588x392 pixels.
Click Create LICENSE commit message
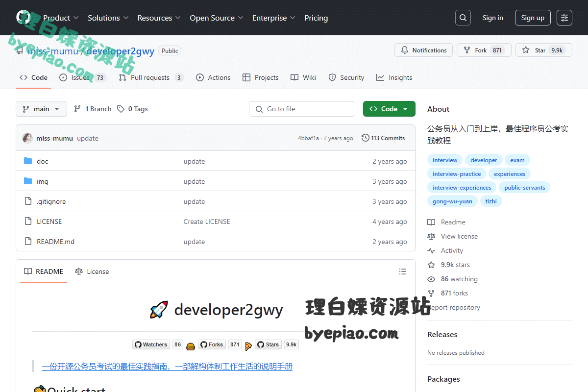point(207,221)
